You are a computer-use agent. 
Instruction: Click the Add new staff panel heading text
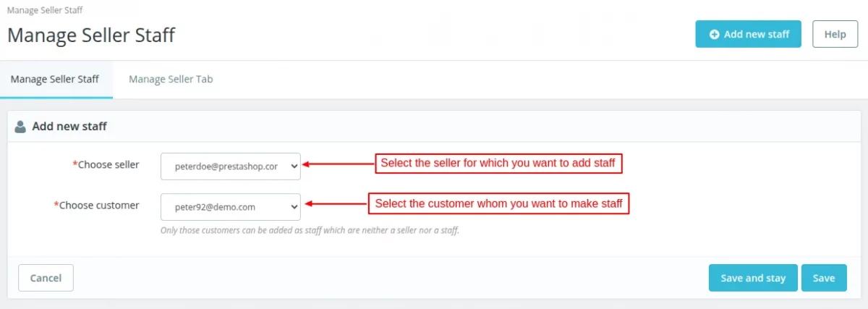[69, 127]
